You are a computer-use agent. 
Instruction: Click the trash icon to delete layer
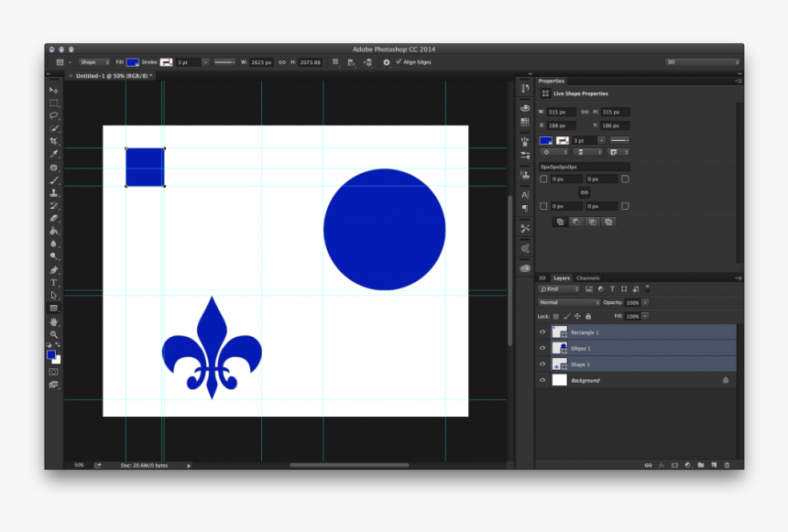click(728, 465)
